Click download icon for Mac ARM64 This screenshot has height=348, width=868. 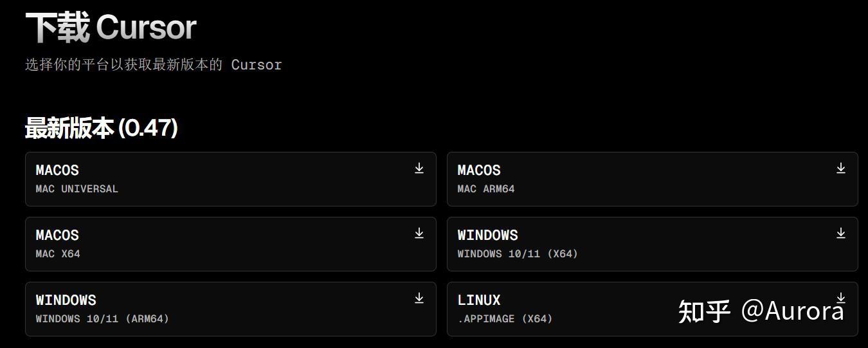[840, 169]
